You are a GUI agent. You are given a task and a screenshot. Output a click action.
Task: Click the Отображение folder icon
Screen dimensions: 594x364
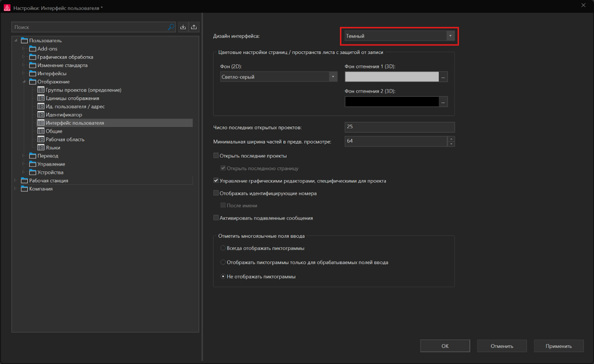(32, 81)
